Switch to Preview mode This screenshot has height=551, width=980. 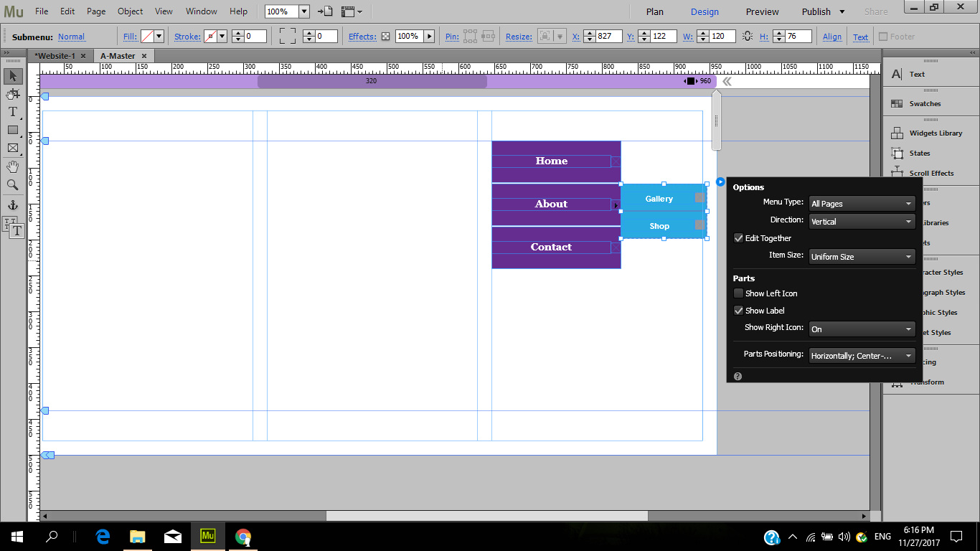pyautogui.click(x=762, y=11)
